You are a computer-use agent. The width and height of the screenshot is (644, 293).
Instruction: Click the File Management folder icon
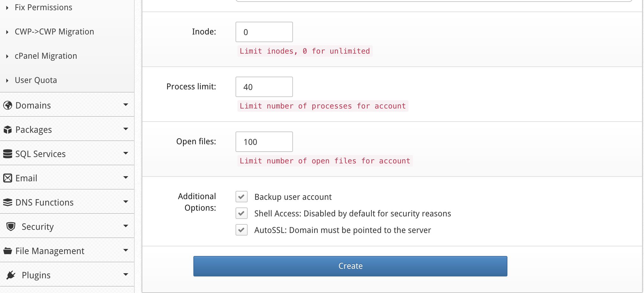8,251
